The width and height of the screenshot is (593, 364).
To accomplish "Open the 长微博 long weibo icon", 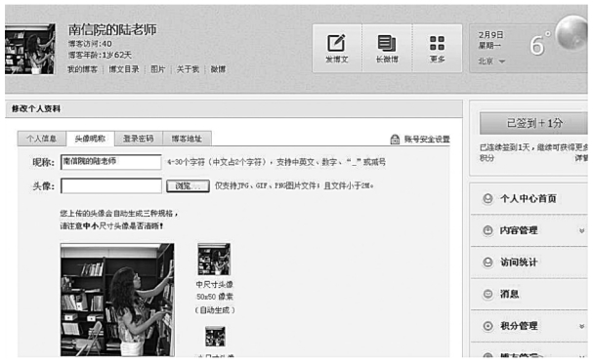I will (387, 43).
